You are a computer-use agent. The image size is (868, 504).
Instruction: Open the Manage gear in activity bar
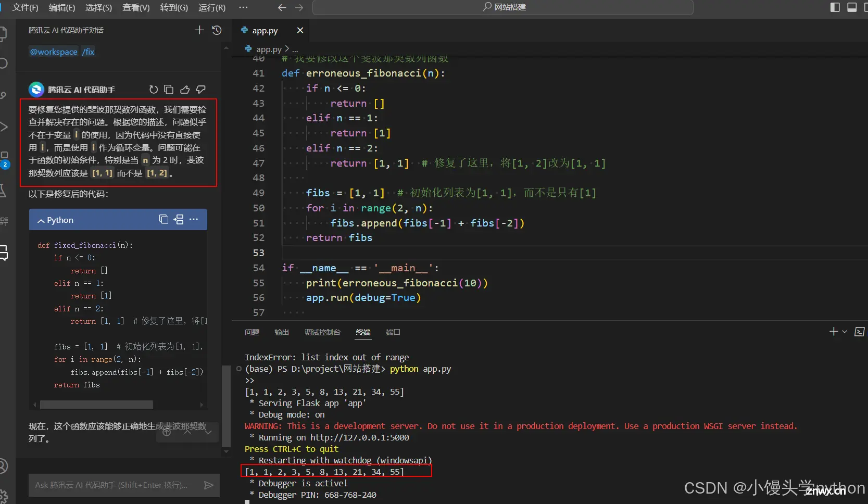tap(4, 495)
